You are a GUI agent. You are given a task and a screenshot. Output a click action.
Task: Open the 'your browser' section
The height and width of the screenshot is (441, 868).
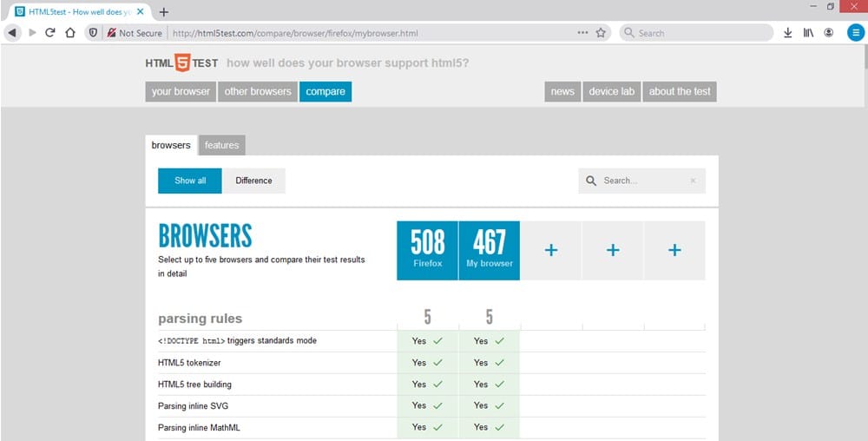(181, 92)
